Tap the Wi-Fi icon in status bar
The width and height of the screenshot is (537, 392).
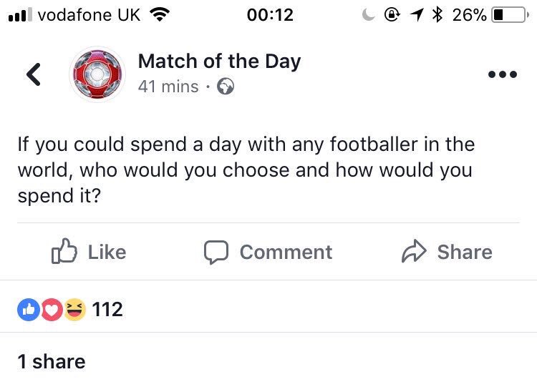pyautogui.click(x=160, y=15)
